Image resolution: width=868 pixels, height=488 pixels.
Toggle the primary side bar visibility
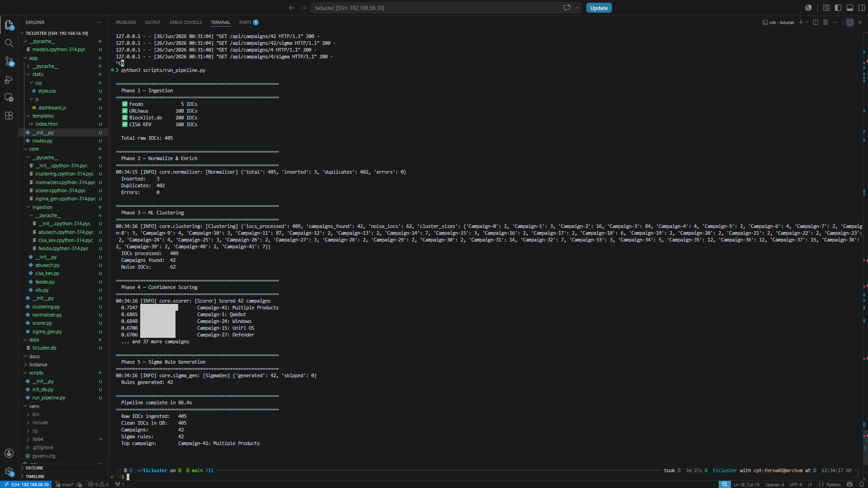click(838, 8)
